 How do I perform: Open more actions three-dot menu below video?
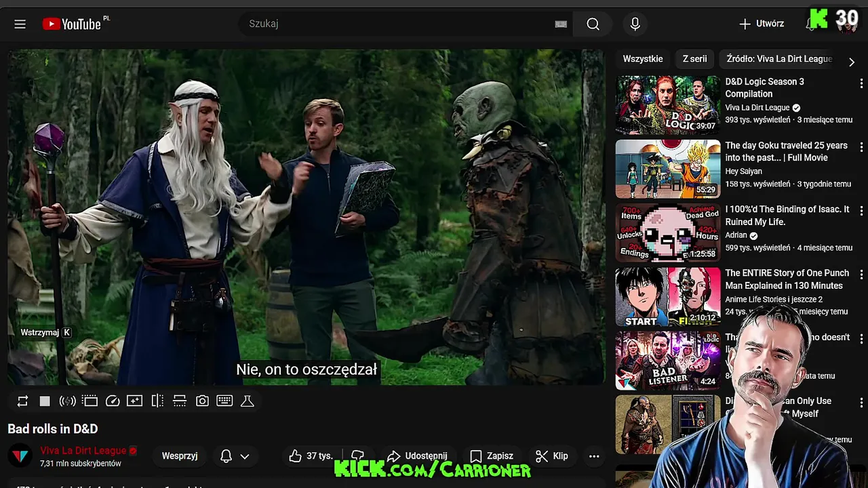click(594, 456)
